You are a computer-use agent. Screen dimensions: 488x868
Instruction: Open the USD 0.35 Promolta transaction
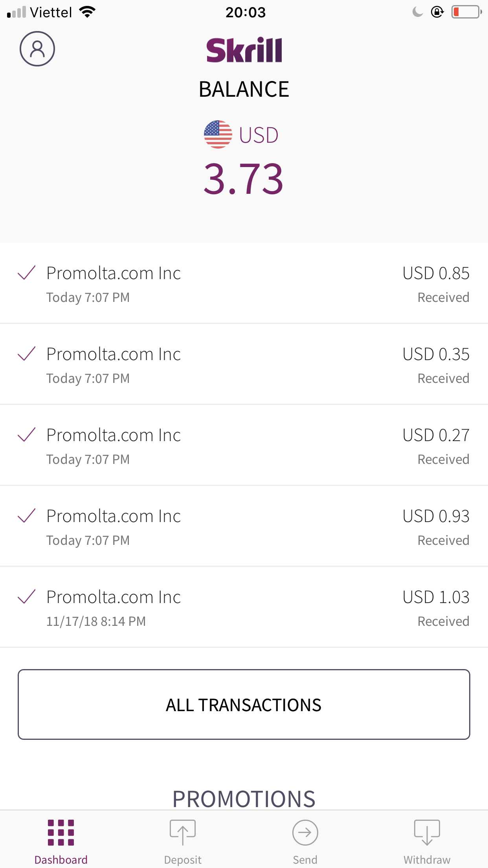coord(244,365)
